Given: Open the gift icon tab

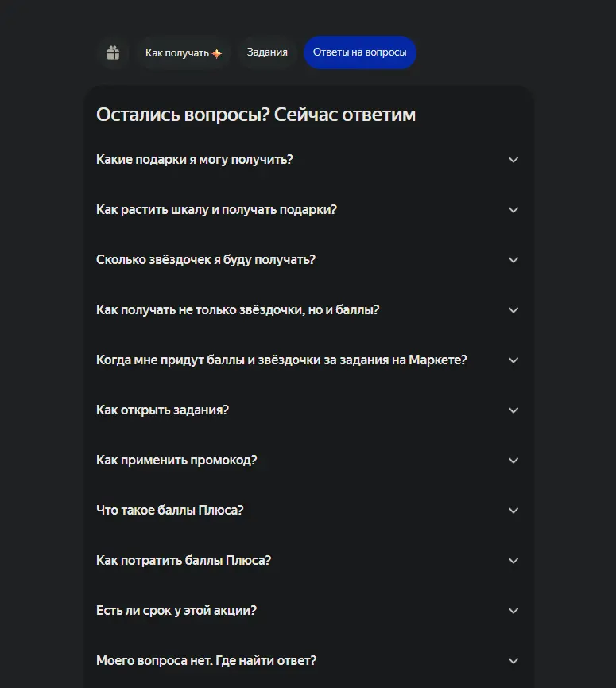Looking at the screenshot, I should (x=113, y=52).
